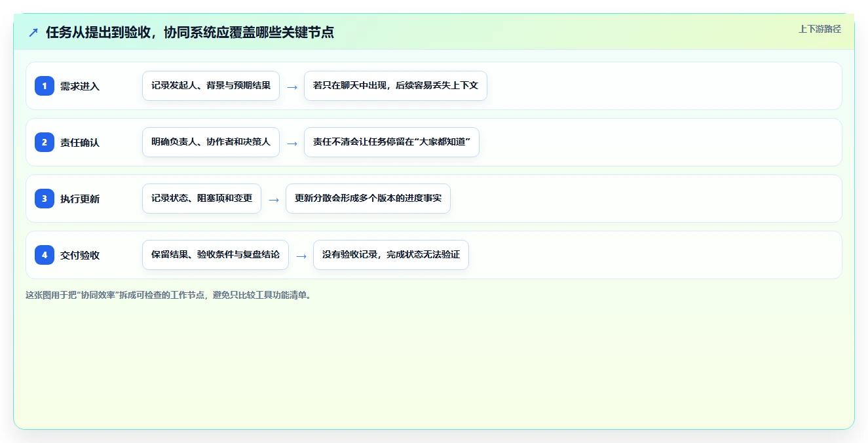Click the footnote starting 这张图用于把“协同效率”
The width and height of the screenshot is (868, 443).
169,295
